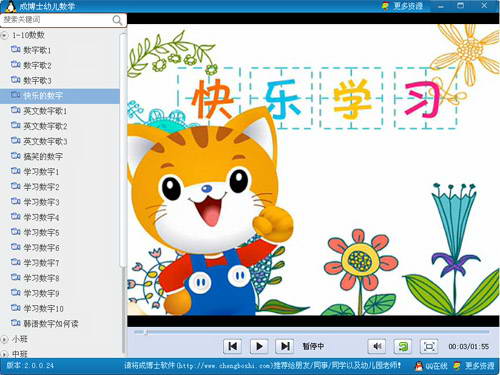500x375 pixels.
Task: Click video icon beside 学习数字10
Action: (16, 308)
